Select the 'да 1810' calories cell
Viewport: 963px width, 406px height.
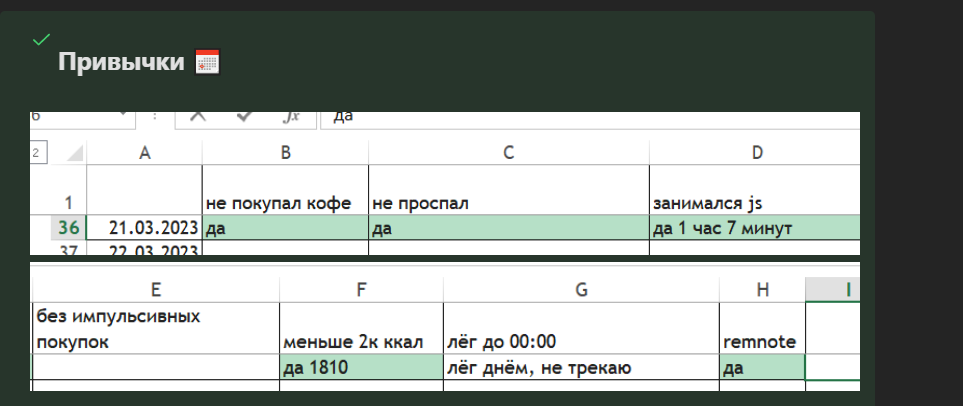click(x=361, y=367)
